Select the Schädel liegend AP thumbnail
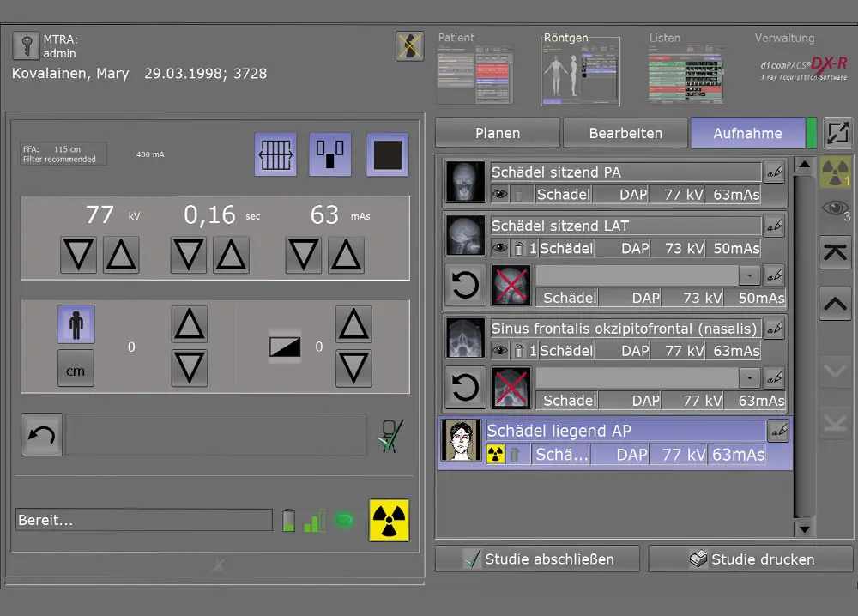Screen dimensions: 858x616 click(x=461, y=442)
